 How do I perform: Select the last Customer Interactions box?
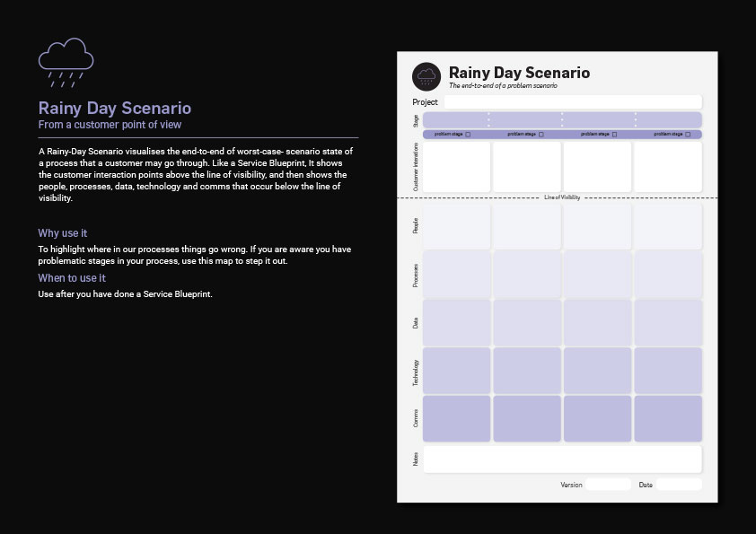668,166
